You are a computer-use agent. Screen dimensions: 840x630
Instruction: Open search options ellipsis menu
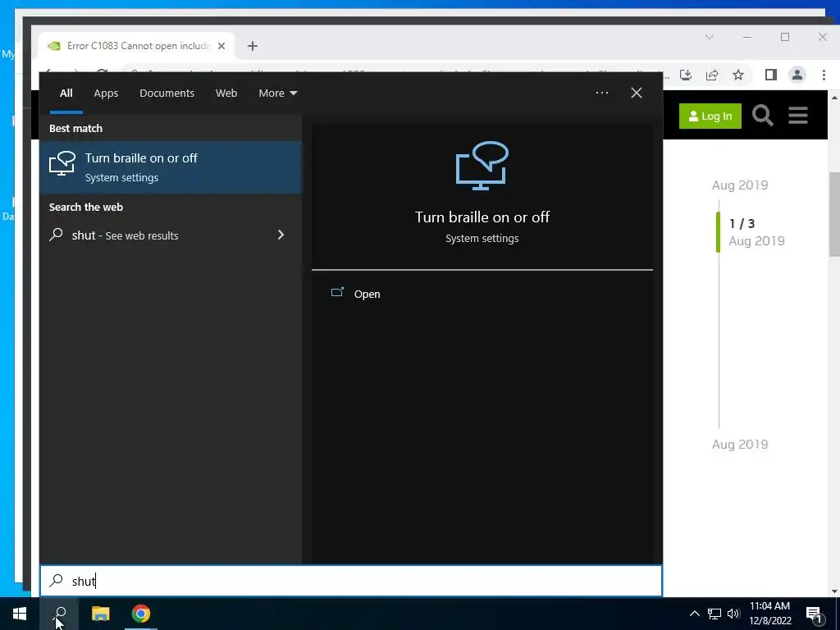coord(601,93)
